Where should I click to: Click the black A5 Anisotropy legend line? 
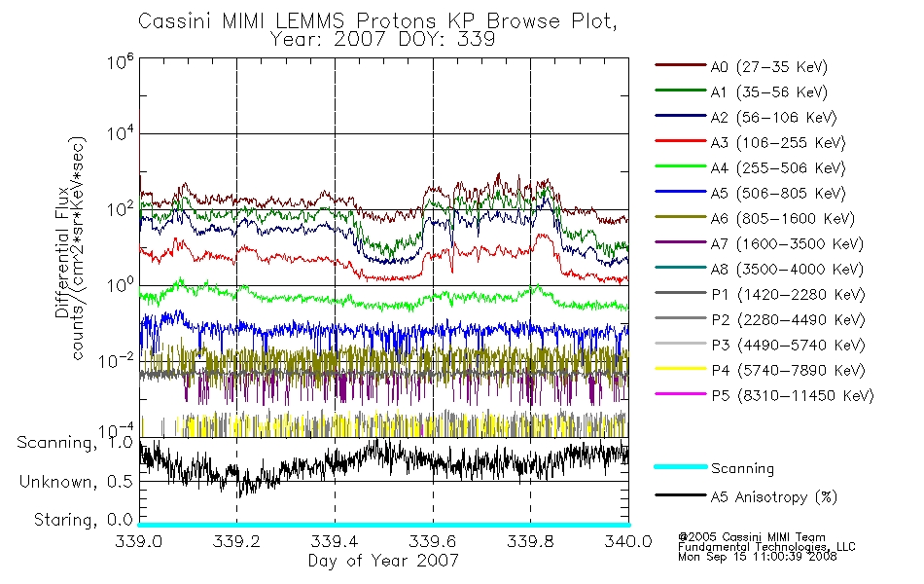click(x=680, y=494)
